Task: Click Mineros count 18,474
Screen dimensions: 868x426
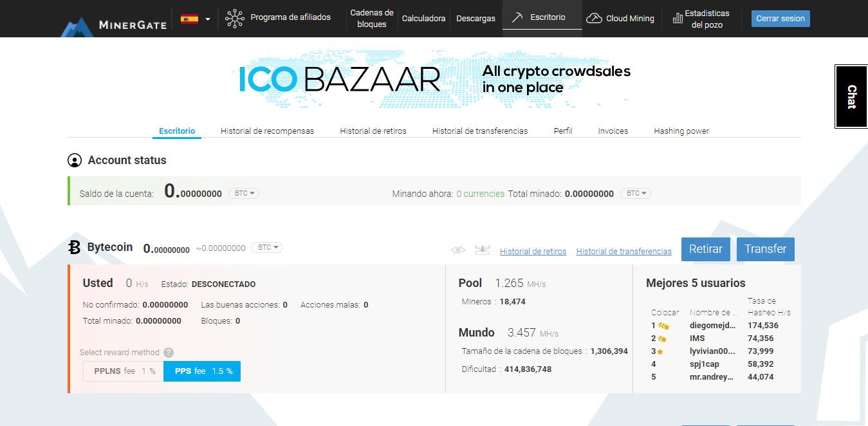Action: tap(512, 301)
